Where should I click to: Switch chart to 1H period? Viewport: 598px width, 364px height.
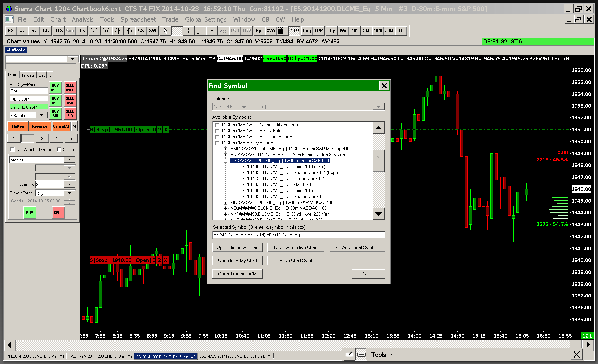pos(401,31)
